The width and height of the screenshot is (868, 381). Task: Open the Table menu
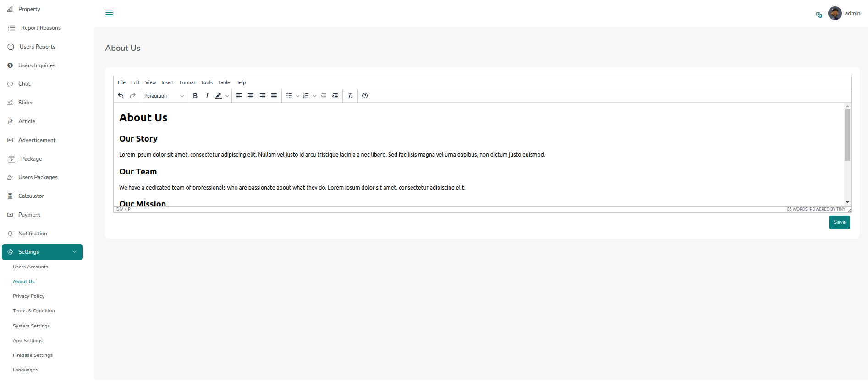(x=224, y=82)
